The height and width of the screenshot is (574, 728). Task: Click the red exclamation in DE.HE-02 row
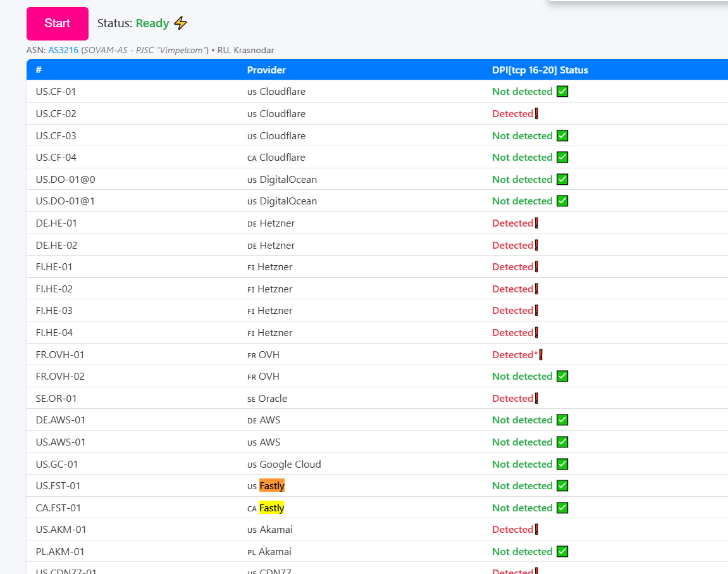pyautogui.click(x=536, y=245)
